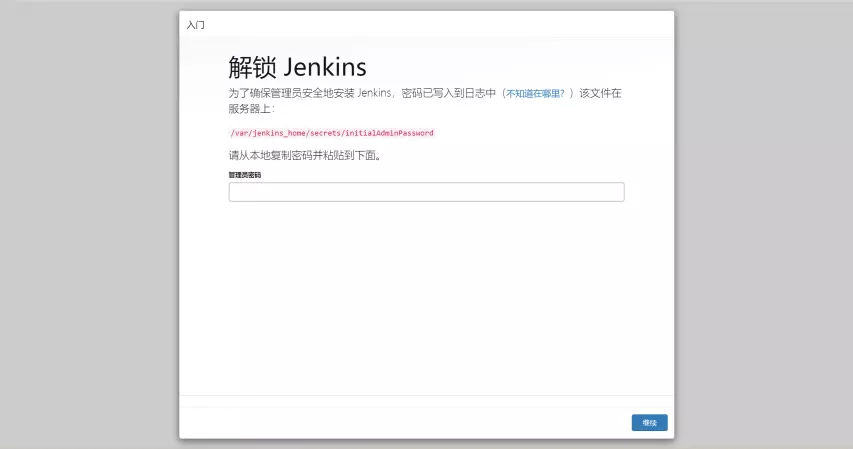Click the 请从本地复制密码并粘贴到下面 instruction text
Screen dimensions: 853x449
click(304, 156)
